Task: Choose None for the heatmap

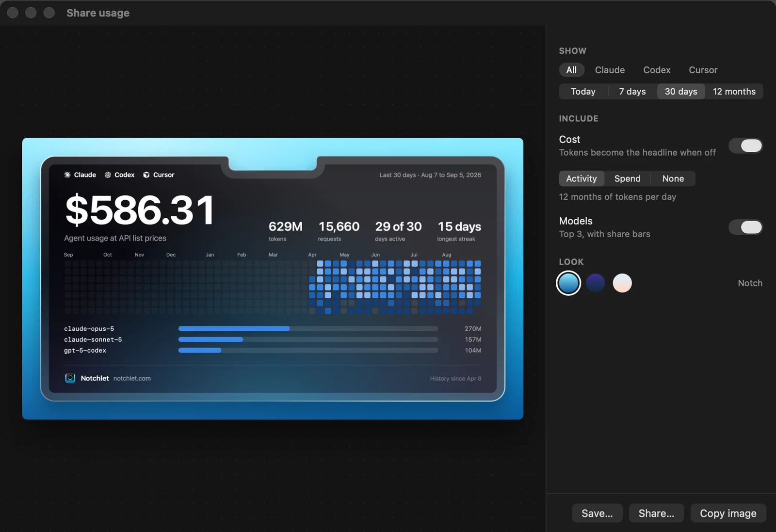Action: [673, 178]
